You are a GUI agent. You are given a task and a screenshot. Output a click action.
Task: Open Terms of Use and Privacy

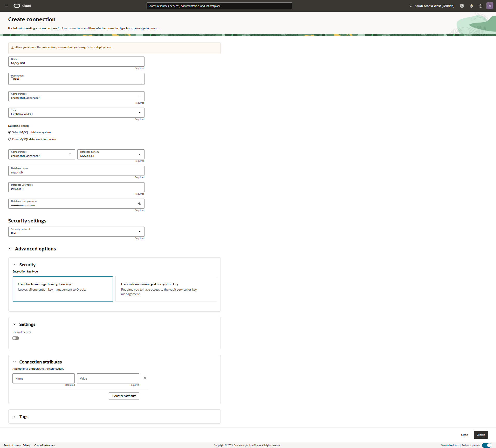(x=17, y=445)
